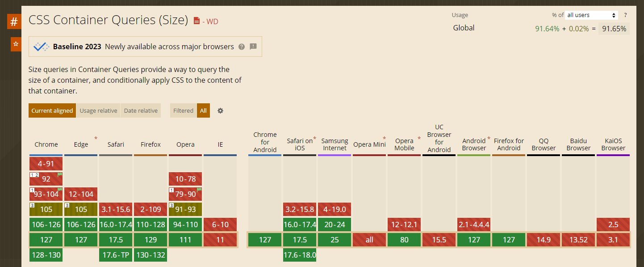
Task: Select the Current aligned tab
Action: (x=52, y=110)
